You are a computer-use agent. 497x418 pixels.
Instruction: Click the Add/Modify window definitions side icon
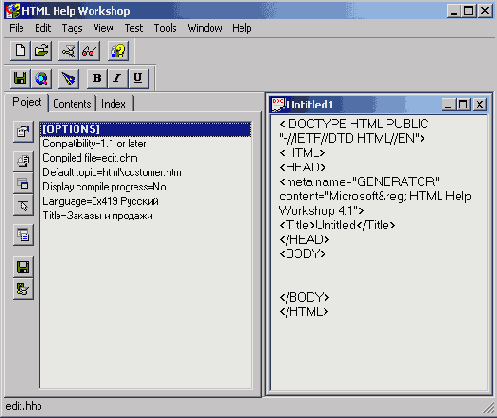tap(23, 183)
